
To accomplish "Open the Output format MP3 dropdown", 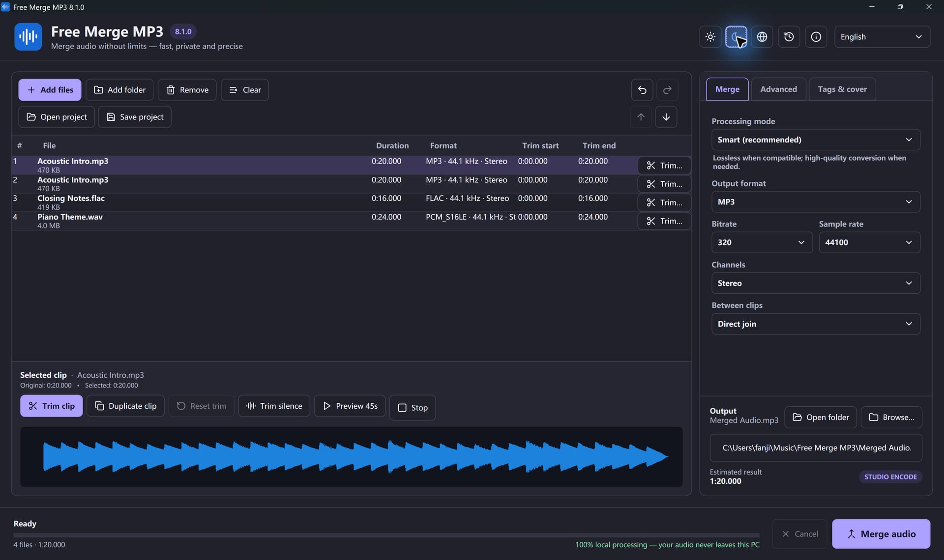I will (816, 202).
